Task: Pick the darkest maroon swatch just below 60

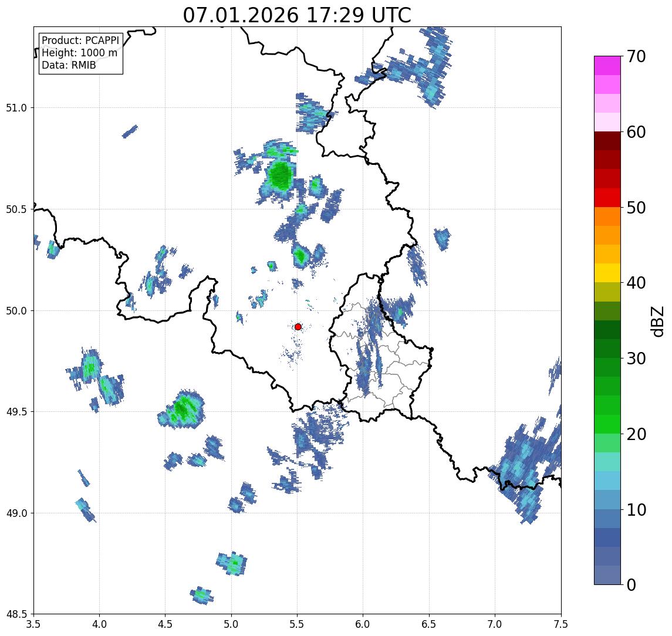Action: (607, 141)
